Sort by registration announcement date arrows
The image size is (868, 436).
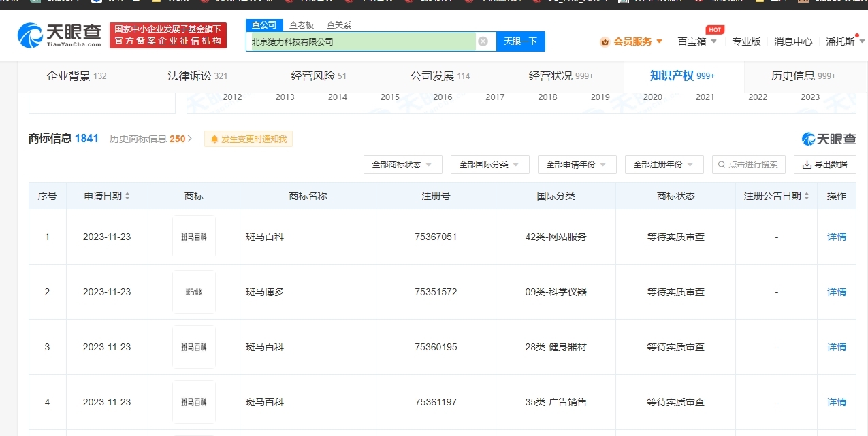point(807,196)
